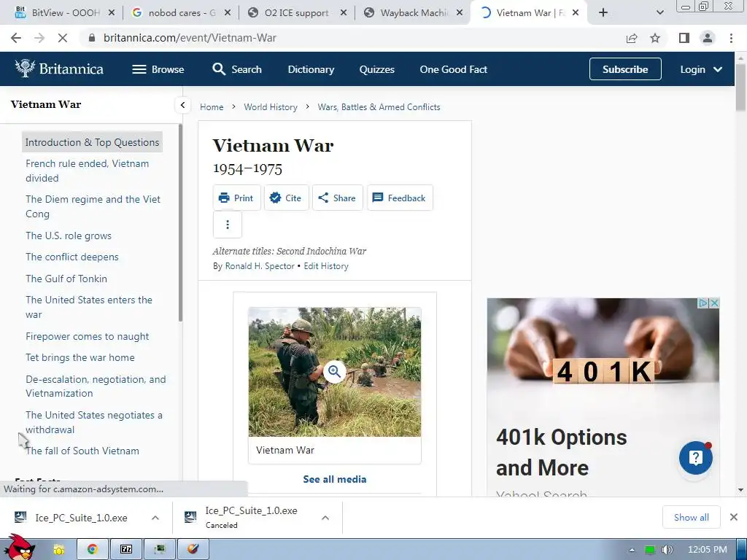
Task: Open the blue help question-mark bubble
Action: pos(695,458)
